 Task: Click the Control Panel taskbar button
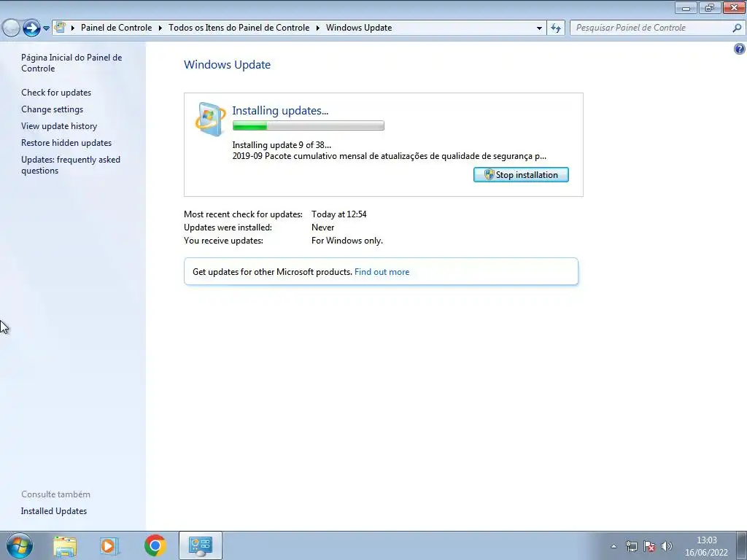201,545
